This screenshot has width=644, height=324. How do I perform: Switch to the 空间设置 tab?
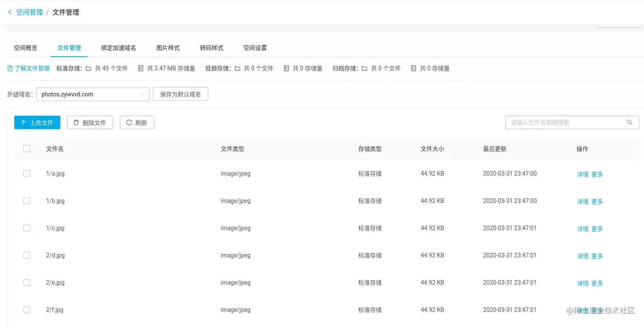tap(255, 48)
